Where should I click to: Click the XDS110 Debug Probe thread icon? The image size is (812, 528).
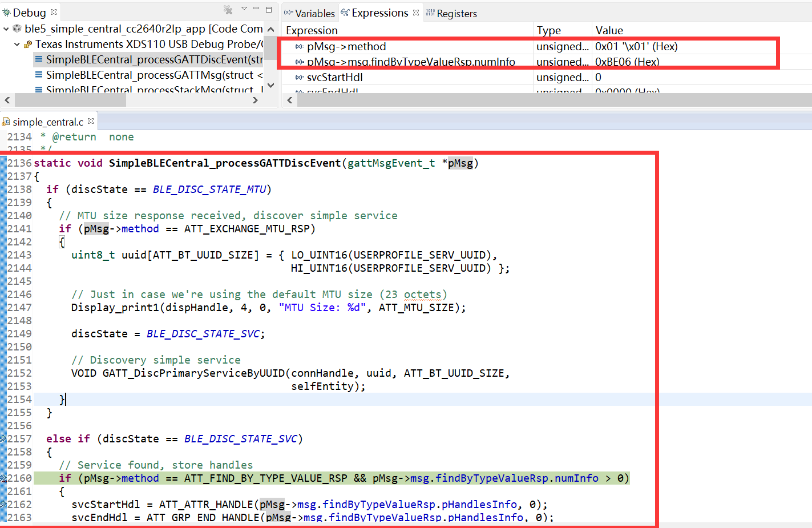27,44
